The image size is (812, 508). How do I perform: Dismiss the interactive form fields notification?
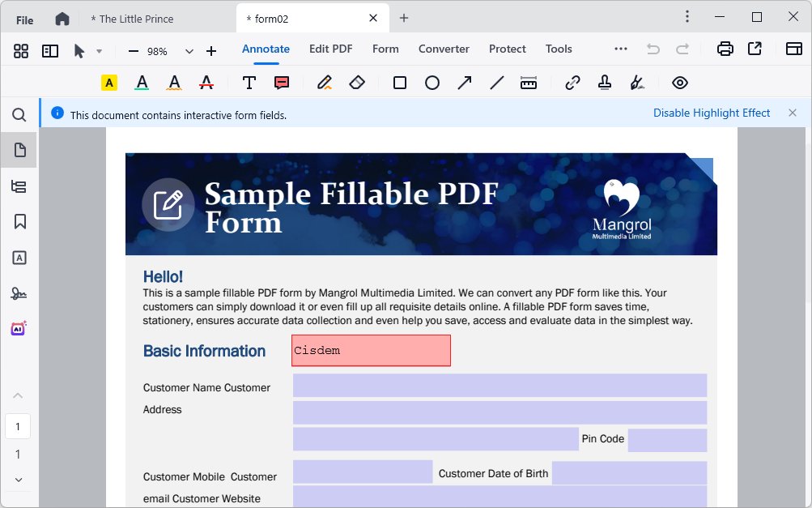[x=793, y=113]
